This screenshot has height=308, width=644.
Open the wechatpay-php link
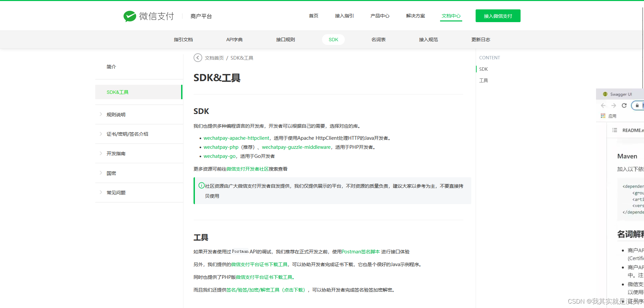[x=221, y=147]
